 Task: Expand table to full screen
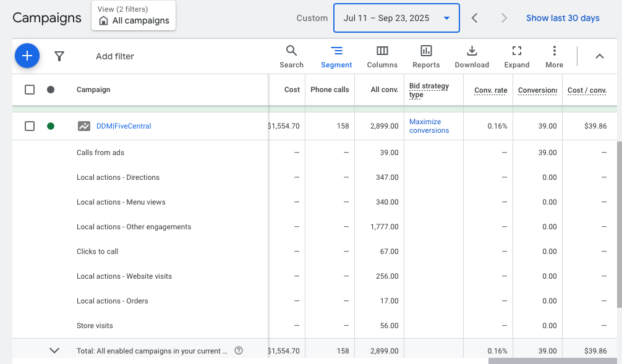[517, 56]
